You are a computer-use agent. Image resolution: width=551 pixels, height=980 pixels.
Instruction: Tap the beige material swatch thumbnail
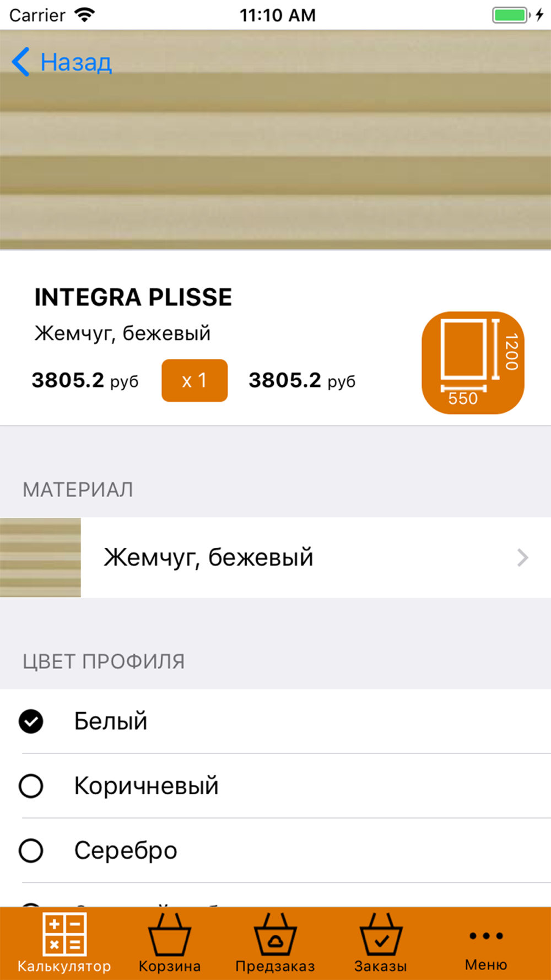click(40, 558)
